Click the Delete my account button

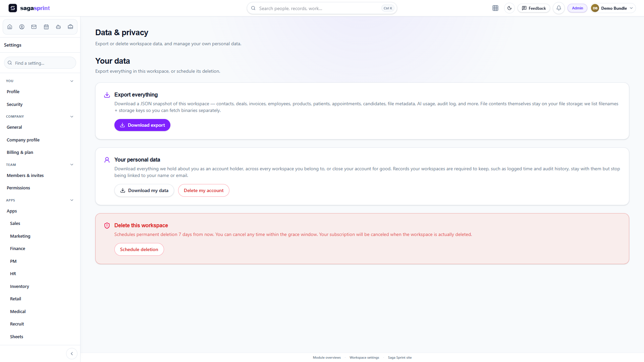tap(204, 190)
